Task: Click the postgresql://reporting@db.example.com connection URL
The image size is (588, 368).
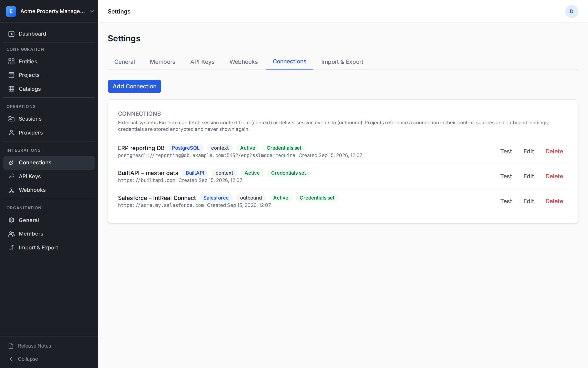Action: (x=207, y=155)
